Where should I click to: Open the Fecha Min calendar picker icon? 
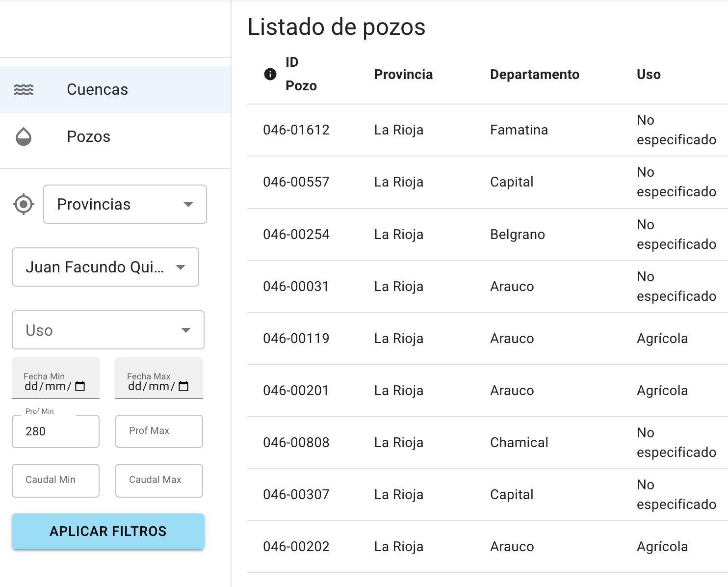coord(80,386)
